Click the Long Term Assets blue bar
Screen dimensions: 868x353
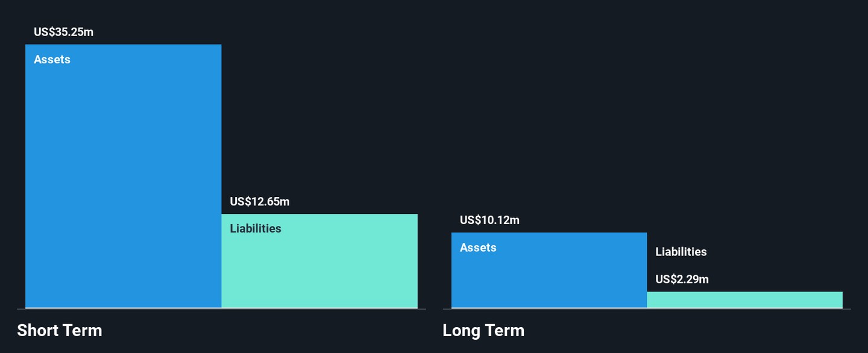click(549, 270)
